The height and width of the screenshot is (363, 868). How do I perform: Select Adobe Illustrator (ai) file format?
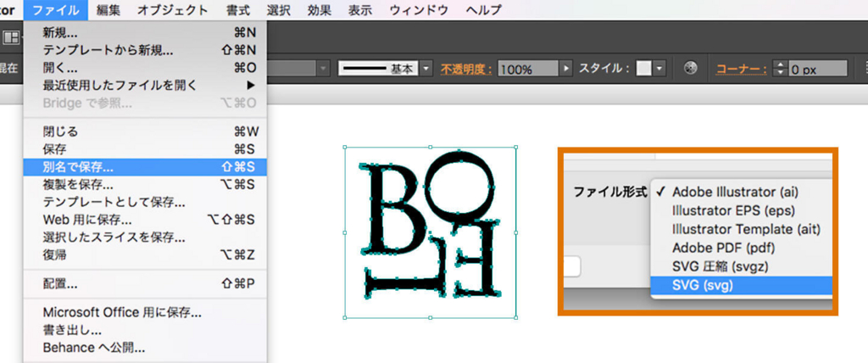coord(741,192)
